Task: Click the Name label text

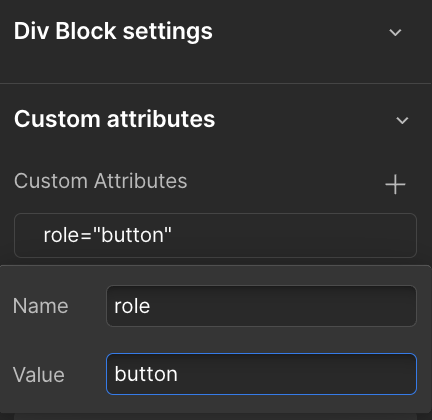Action: point(41,306)
